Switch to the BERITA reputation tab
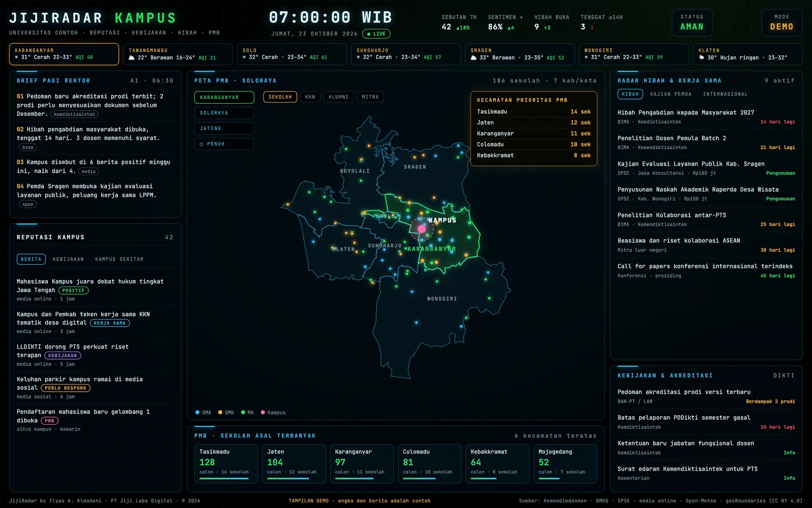Viewport: 812px width, 508px height. coord(31,259)
